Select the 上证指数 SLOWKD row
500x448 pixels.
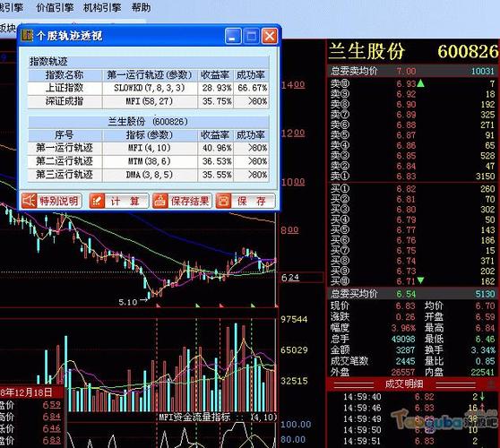pyautogui.click(x=148, y=88)
